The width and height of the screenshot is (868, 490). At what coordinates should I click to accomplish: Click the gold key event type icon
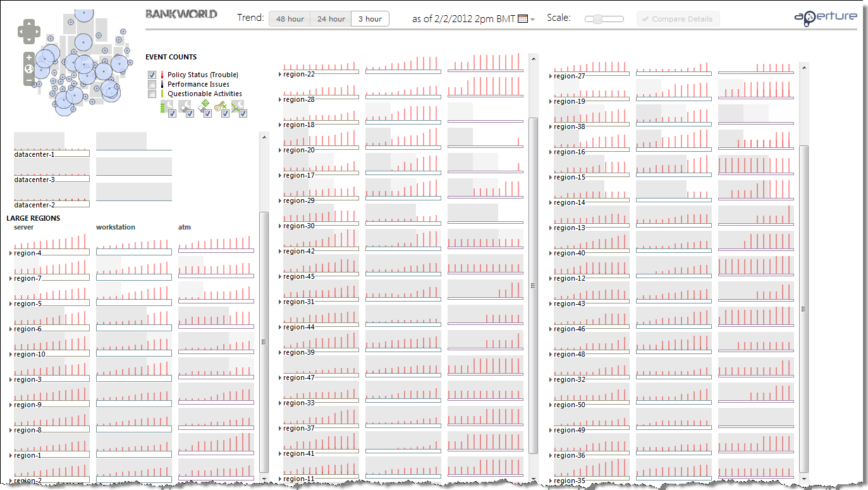pos(219,106)
